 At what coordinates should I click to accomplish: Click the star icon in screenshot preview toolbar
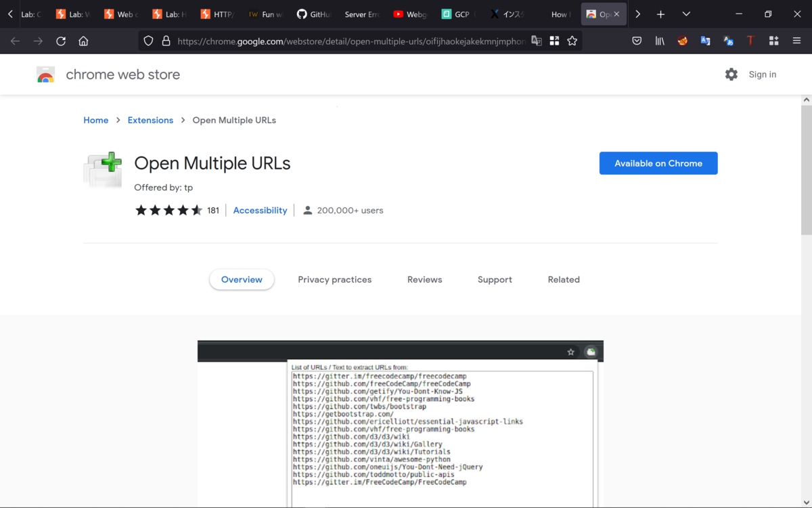[571, 352]
